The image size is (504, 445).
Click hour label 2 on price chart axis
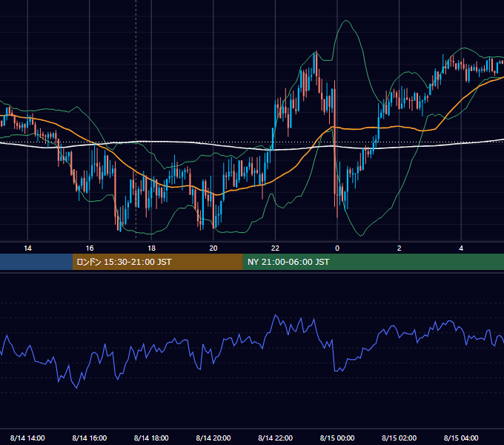[399, 248]
